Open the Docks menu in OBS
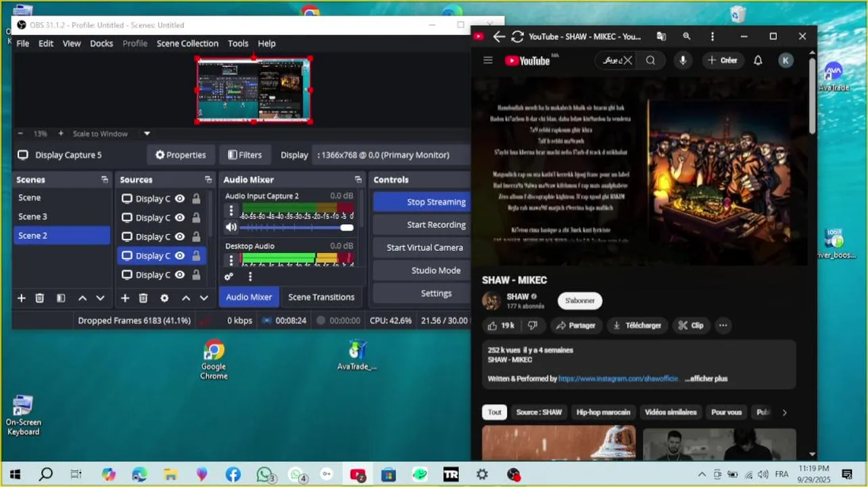This screenshot has height=487, width=868. (101, 43)
